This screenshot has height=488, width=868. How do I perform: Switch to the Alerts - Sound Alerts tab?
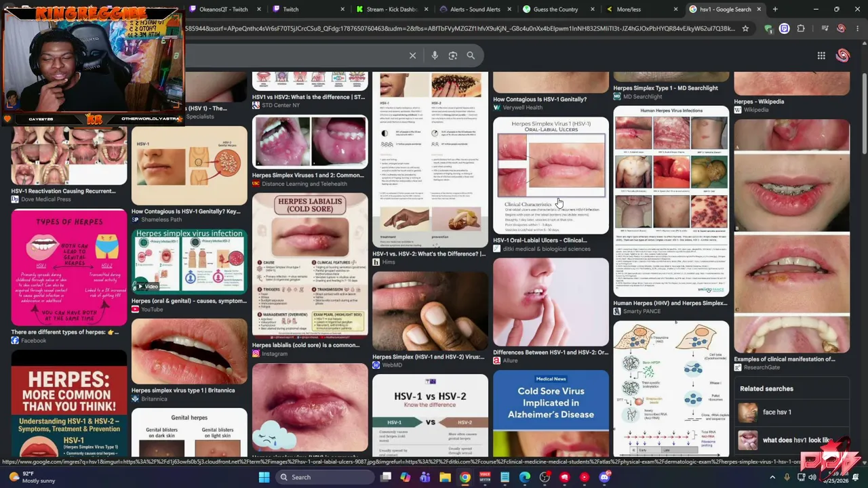click(475, 9)
